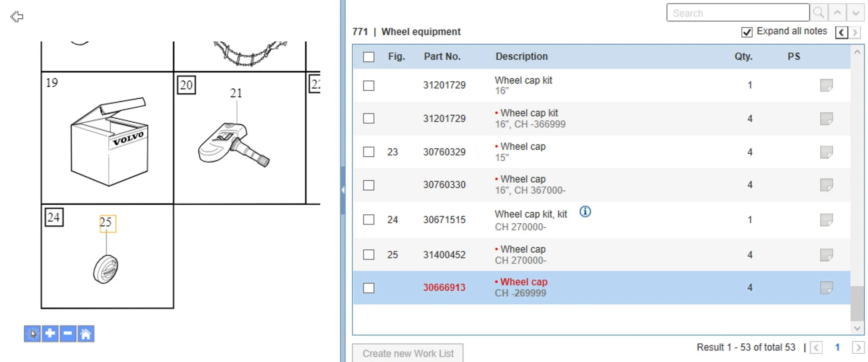Open note icon for part 30760329
Viewport: 868px width, 362px height.
[x=826, y=152]
